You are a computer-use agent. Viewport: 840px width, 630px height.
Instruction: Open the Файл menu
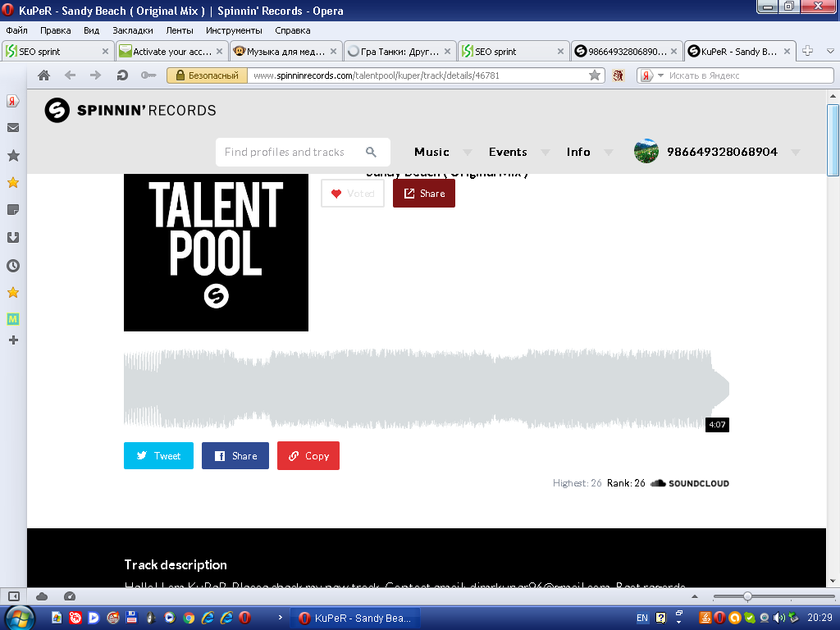(16, 30)
